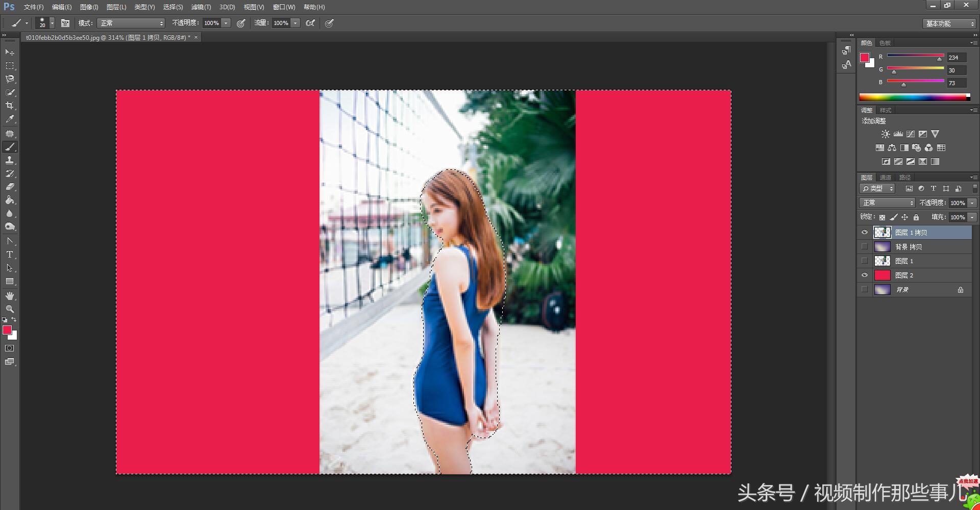Select the Blur tool

tap(10, 213)
